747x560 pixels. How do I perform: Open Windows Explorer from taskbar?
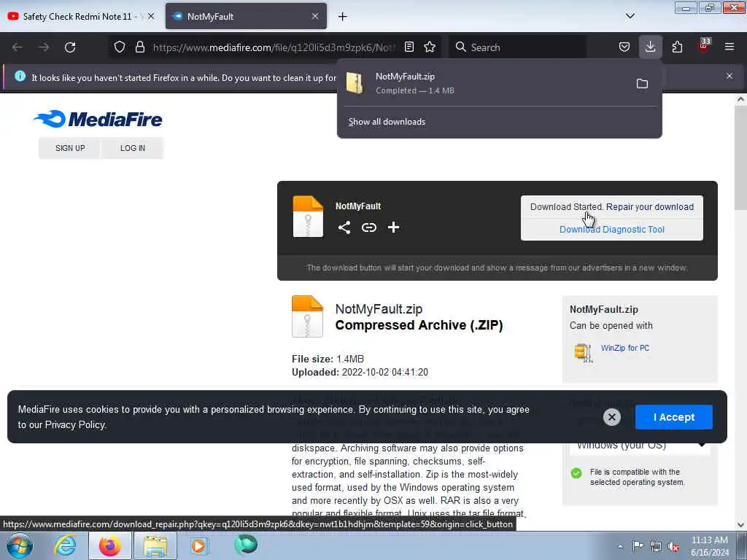[155, 545]
